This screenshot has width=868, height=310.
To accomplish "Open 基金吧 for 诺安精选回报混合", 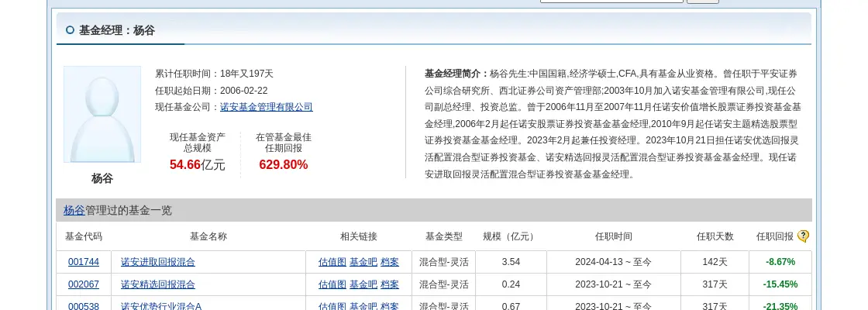I will [363, 284].
